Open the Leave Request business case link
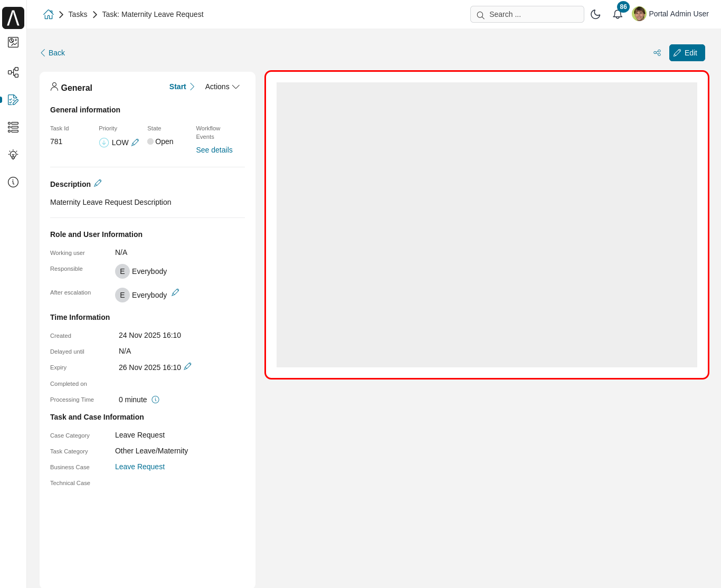Image resolution: width=721 pixels, height=588 pixels. [x=139, y=467]
